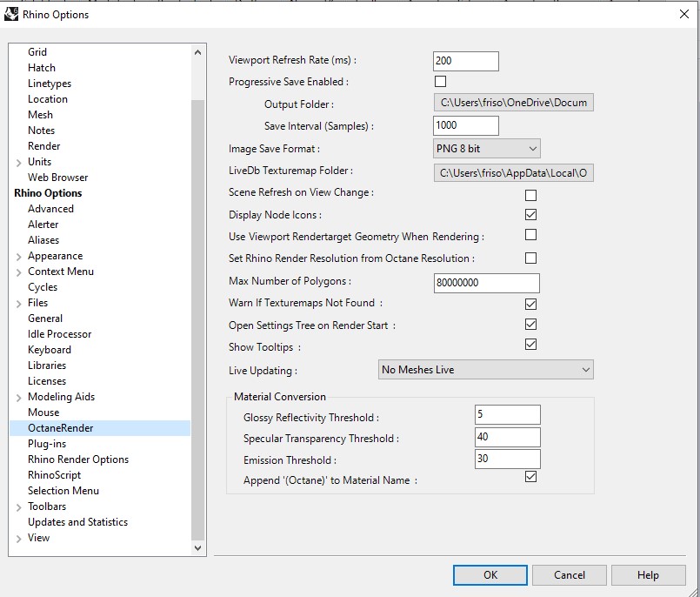
Task: Click the Rhino logo icon in title bar
Action: pos(12,14)
